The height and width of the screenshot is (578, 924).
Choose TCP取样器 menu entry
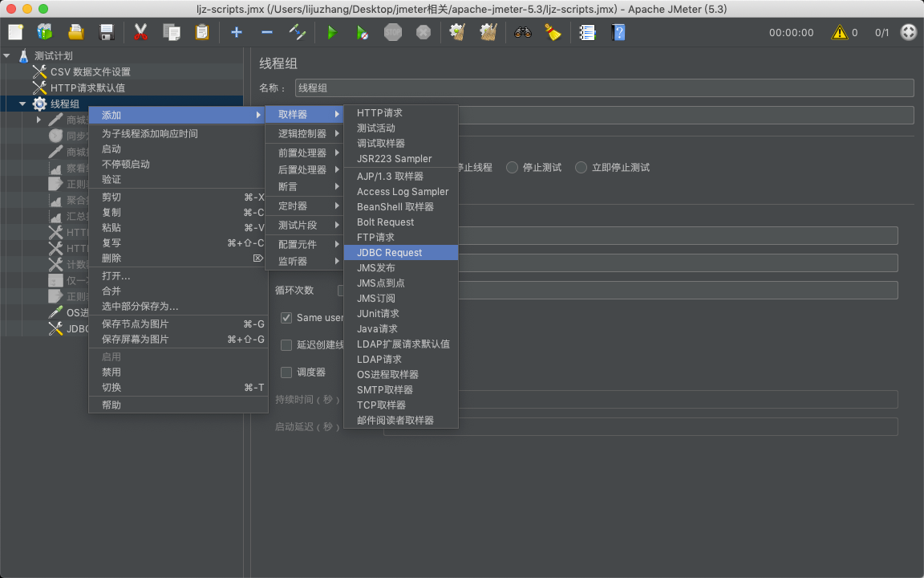click(x=401, y=405)
